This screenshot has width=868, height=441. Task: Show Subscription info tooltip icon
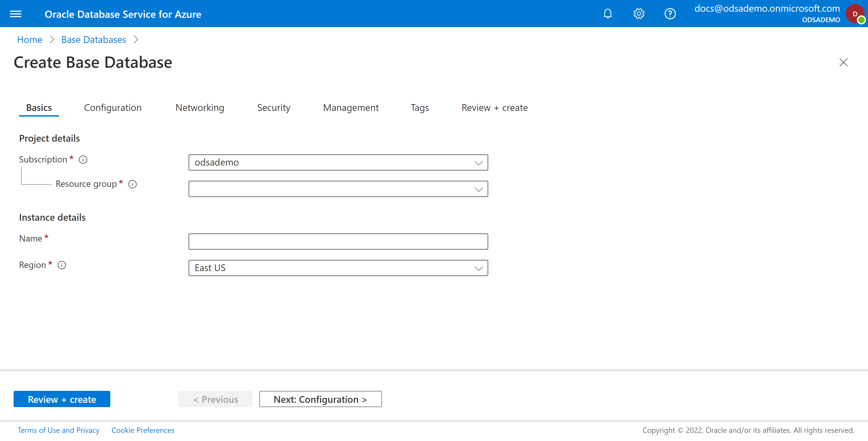(x=83, y=159)
